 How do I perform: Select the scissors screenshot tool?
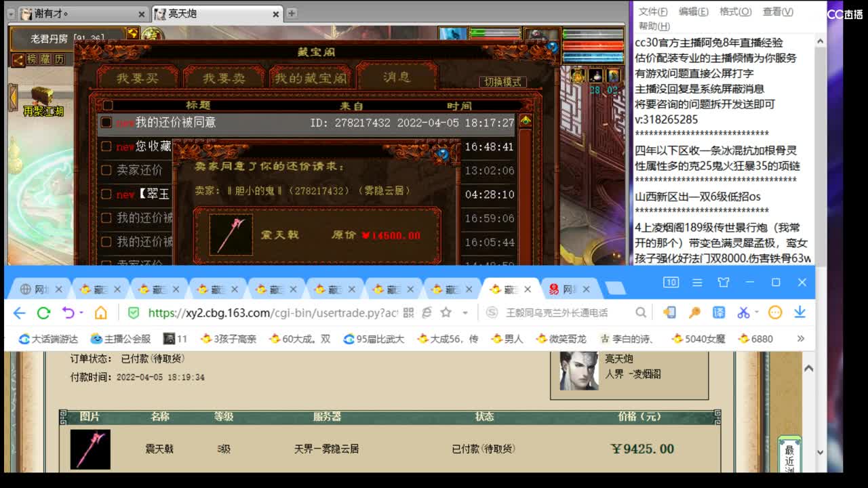743,312
